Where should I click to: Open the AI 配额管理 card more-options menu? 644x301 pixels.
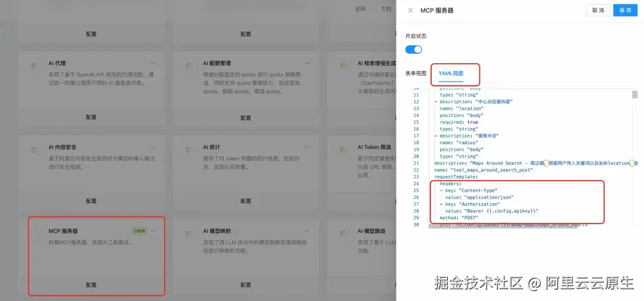307,63
